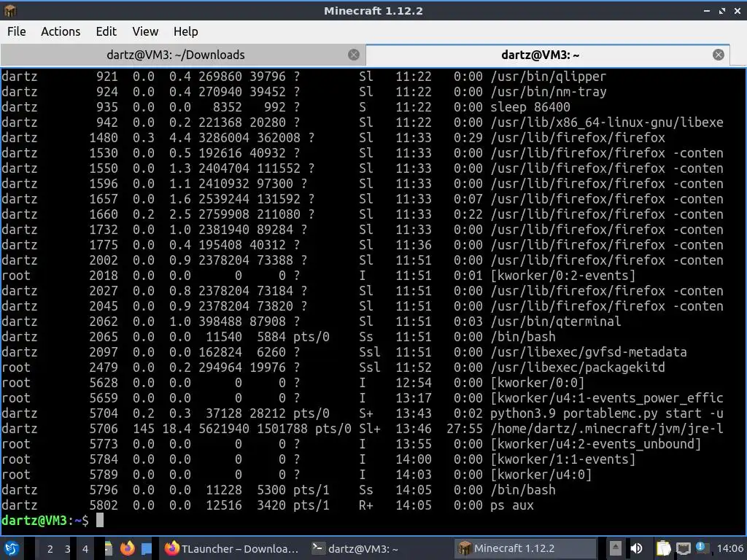
Task: Maximize the Minecraft 1.12.2 window
Action: pyautogui.click(x=722, y=10)
